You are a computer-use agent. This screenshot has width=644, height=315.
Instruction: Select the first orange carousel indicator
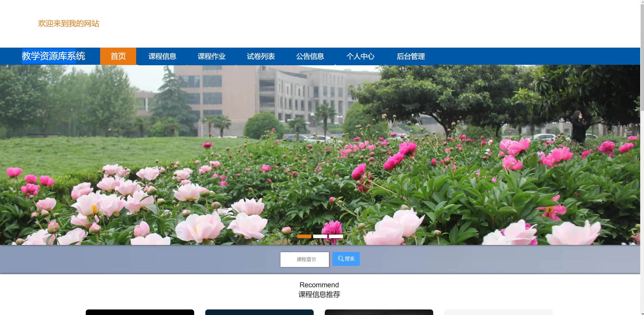coord(304,236)
